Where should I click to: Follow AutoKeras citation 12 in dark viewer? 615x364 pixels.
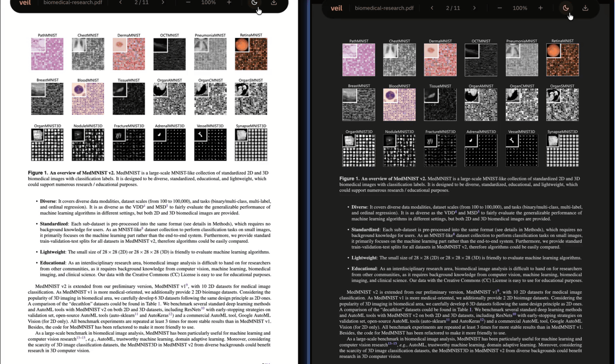[482, 320]
